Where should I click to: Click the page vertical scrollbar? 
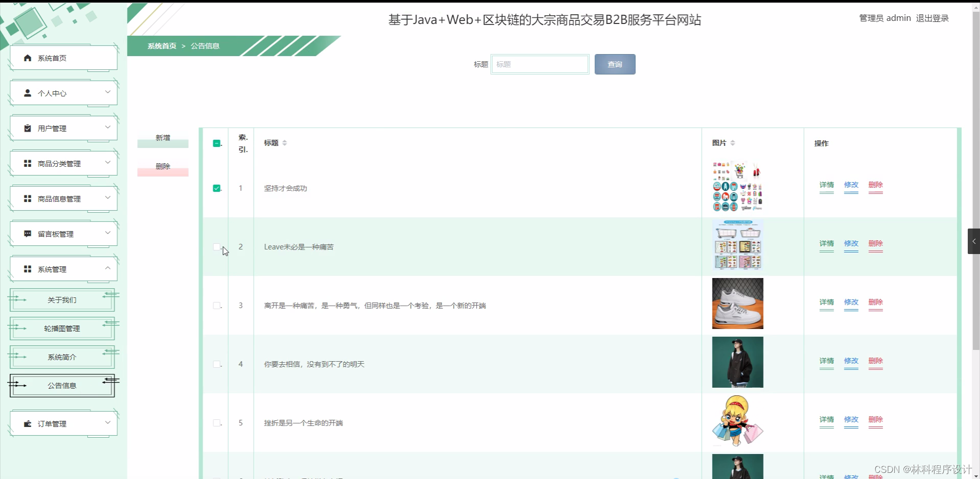tap(976, 181)
